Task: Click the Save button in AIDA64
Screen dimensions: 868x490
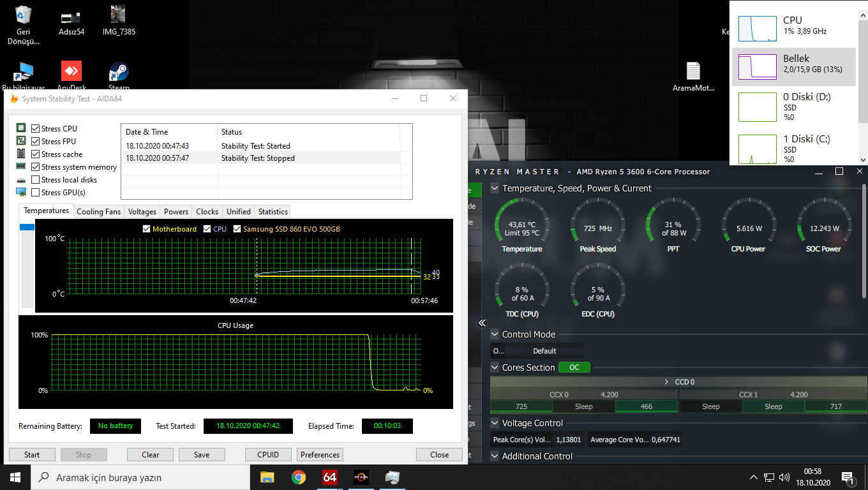Action: pos(202,455)
